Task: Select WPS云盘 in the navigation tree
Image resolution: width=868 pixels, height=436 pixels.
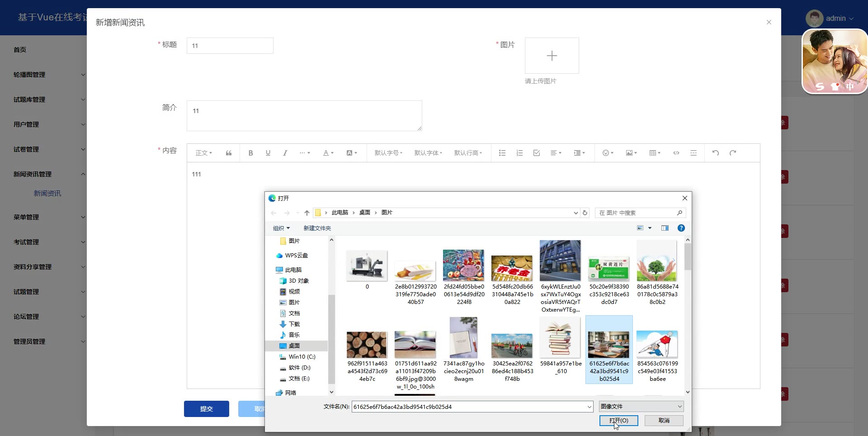Action: click(x=296, y=255)
